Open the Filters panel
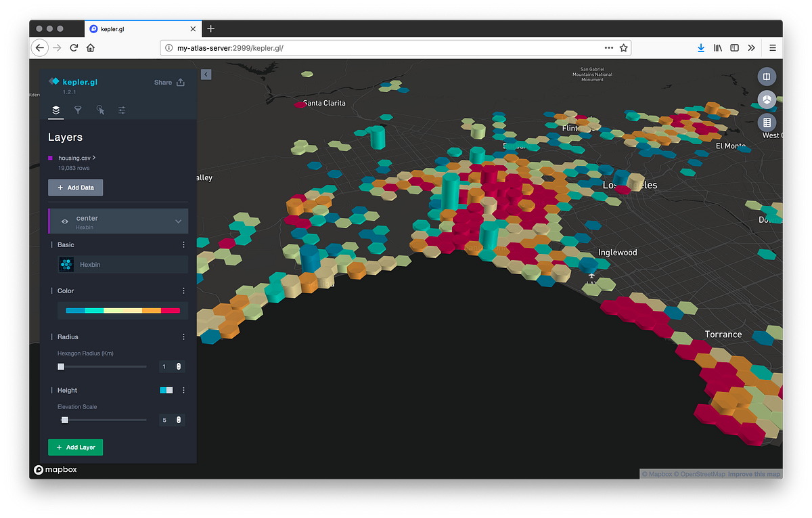 [x=78, y=110]
